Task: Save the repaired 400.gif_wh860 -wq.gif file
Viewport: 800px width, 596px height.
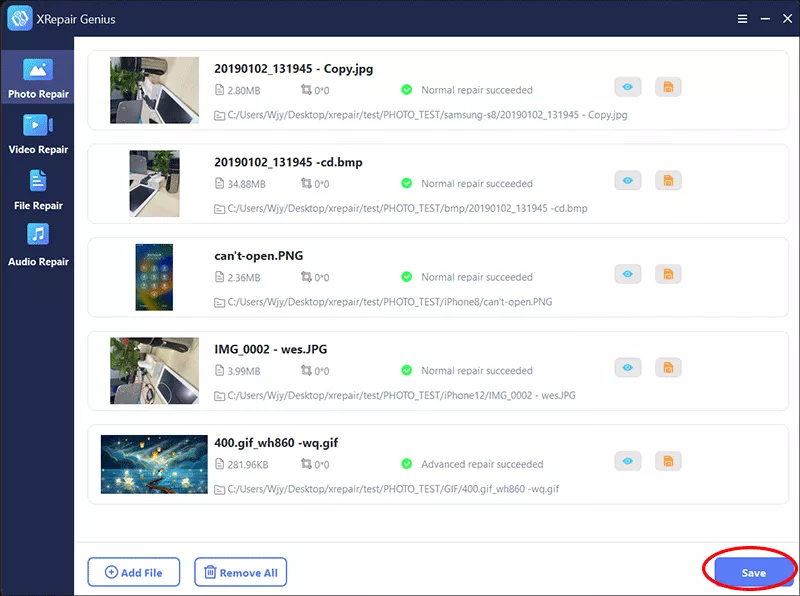Action: (667, 461)
